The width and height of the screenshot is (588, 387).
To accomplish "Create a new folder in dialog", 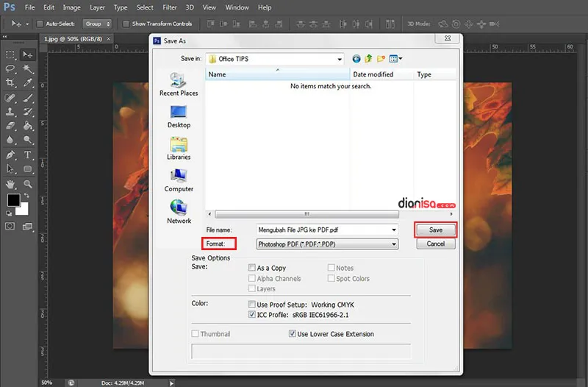I will click(x=381, y=59).
